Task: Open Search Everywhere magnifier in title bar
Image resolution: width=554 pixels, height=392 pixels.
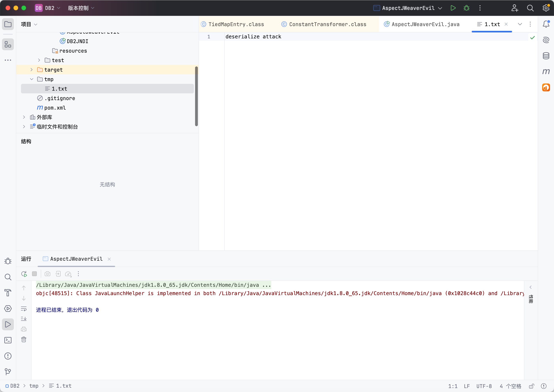Action: pyautogui.click(x=530, y=8)
